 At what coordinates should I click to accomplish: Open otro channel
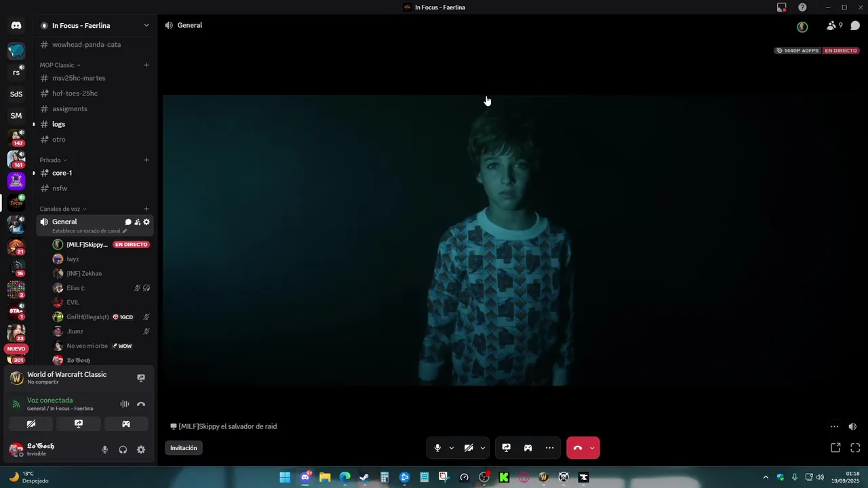(x=95, y=140)
